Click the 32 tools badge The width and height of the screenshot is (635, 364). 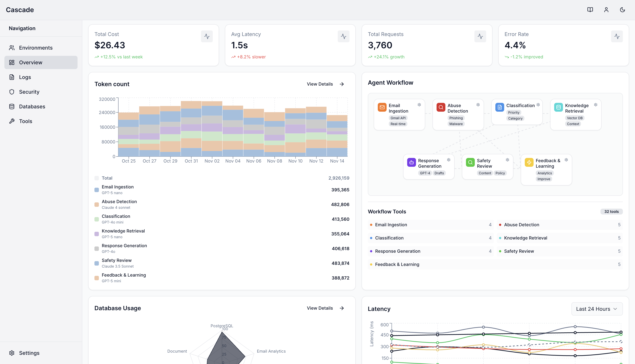click(611, 211)
